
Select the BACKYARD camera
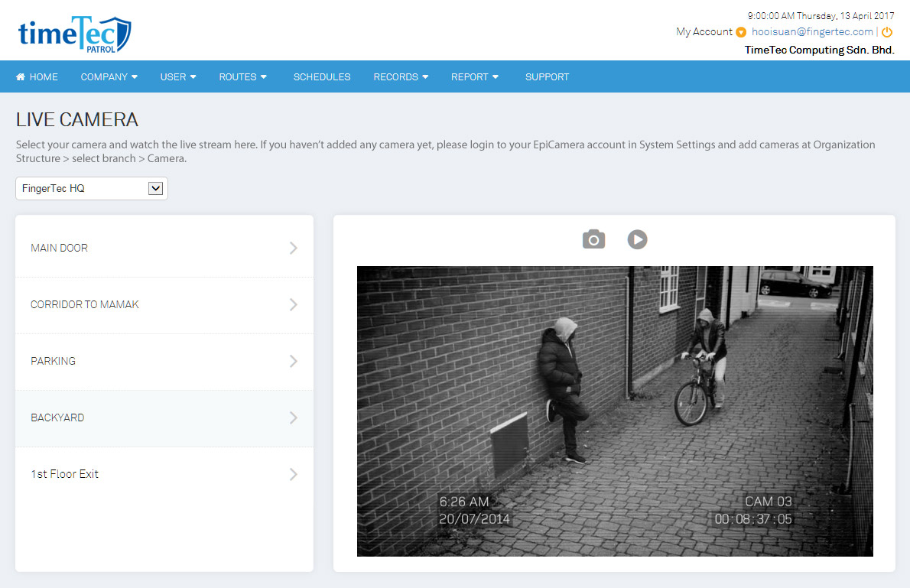(x=164, y=418)
